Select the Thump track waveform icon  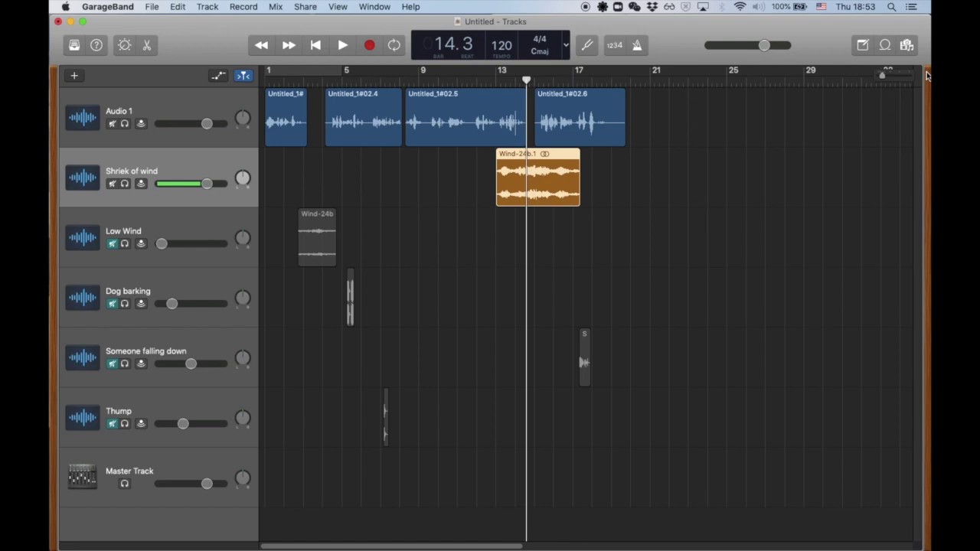(x=82, y=418)
